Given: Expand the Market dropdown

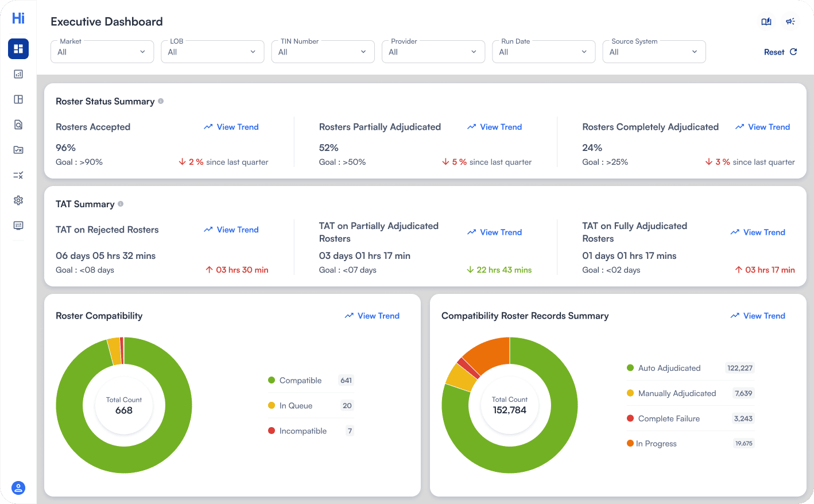Looking at the screenshot, I should click(102, 52).
